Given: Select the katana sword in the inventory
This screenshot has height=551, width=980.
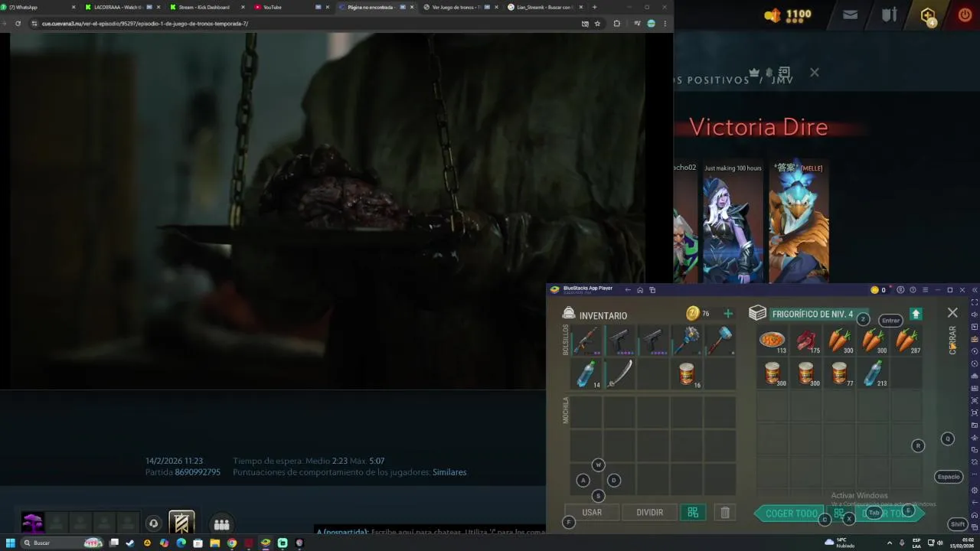Looking at the screenshot, I should pos(620,373).
